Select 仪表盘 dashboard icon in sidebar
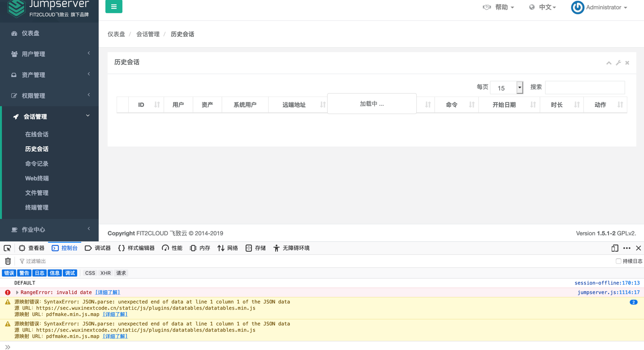The width and height of the screenshot is (644, 350). pyautogui.click(x=13, y=33)
